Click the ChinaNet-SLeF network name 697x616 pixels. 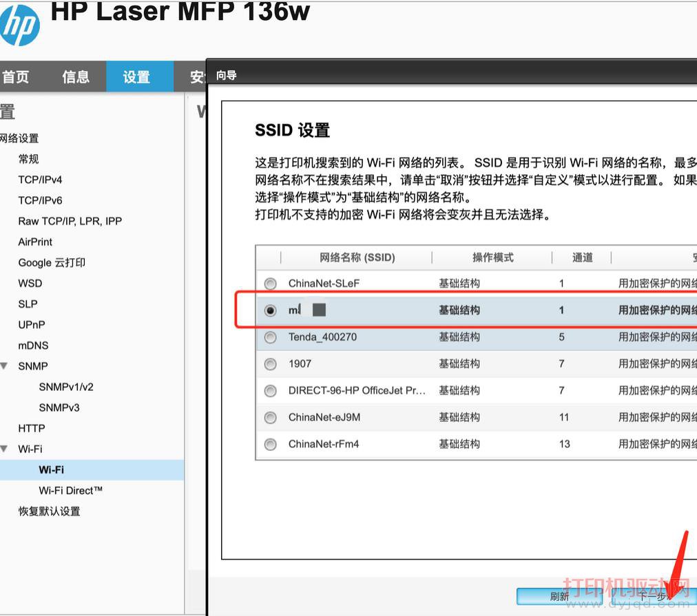click(x=324, y=284)
